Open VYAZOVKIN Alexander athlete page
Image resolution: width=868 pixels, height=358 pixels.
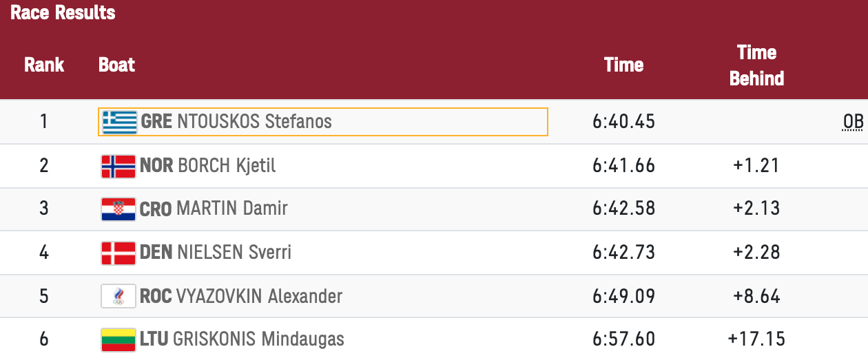tap(259, 296)
